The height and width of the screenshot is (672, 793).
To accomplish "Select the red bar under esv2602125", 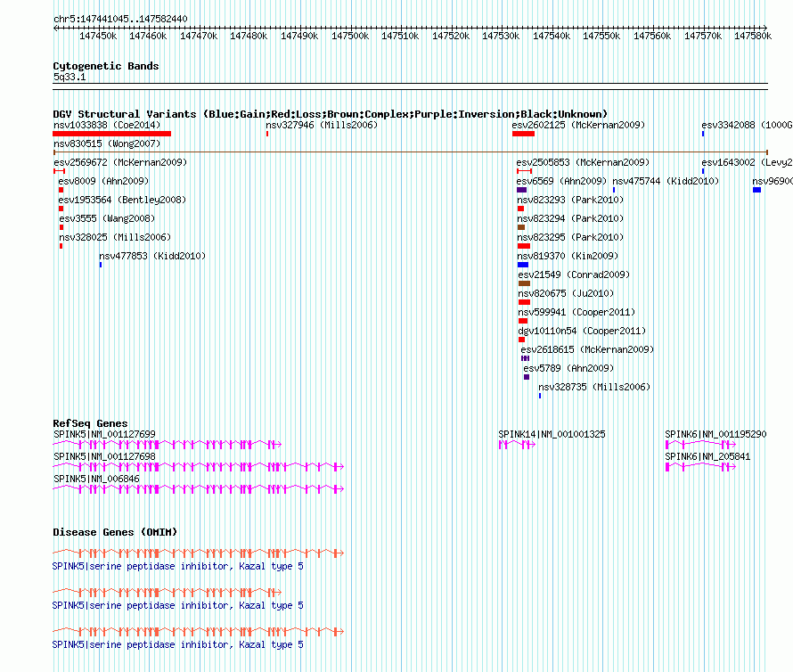I will [523, 134].
